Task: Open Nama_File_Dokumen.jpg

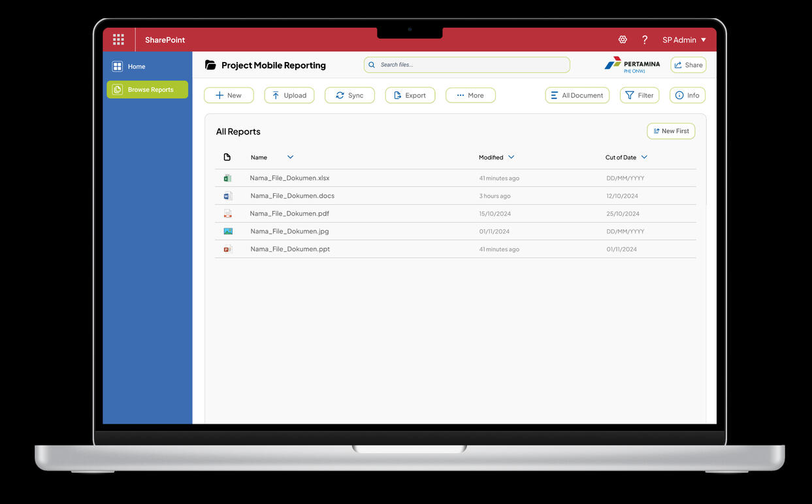Action: 289,231
